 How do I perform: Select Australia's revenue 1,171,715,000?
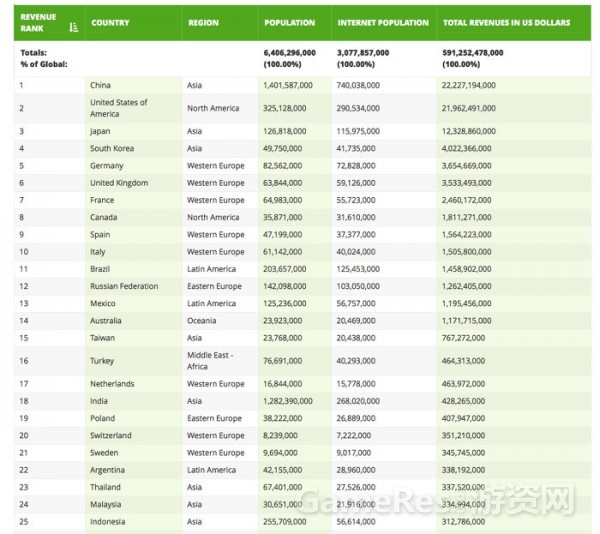pos(466,321)
